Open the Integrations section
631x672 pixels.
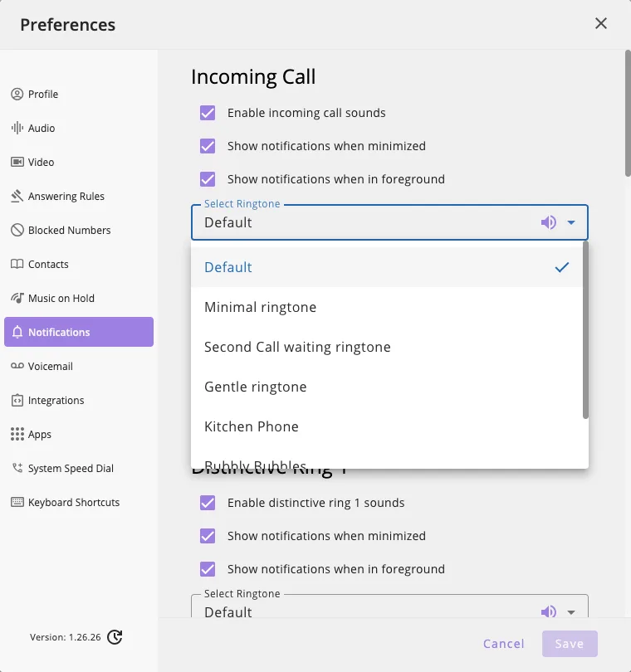[x=79, y=400]
